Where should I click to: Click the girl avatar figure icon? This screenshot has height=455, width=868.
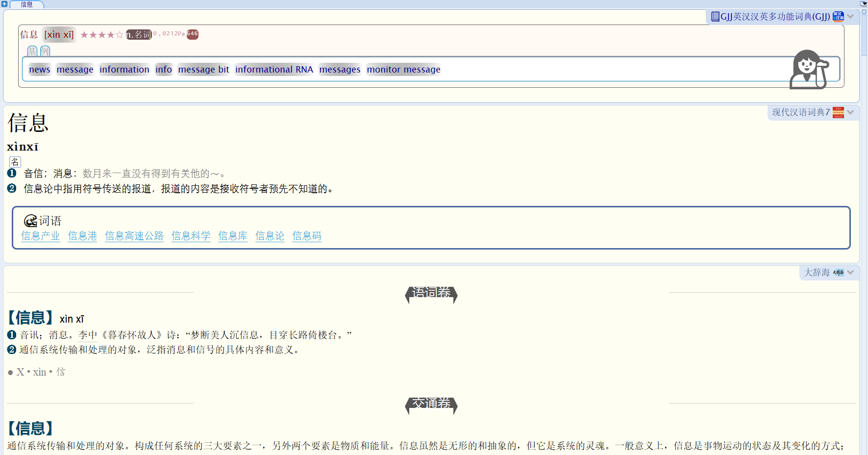(809, 70)
